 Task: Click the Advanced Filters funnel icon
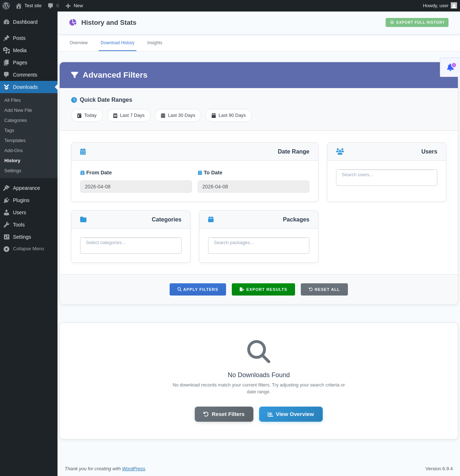click(x=75, y=75)
